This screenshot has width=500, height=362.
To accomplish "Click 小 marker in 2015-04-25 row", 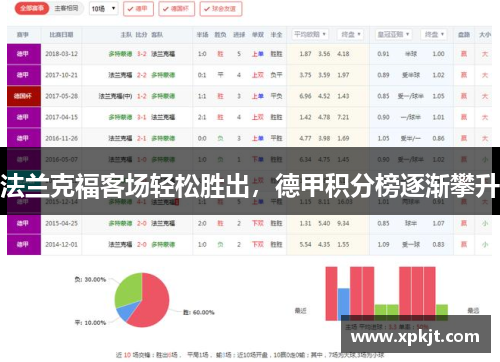I will pos(485,223).
